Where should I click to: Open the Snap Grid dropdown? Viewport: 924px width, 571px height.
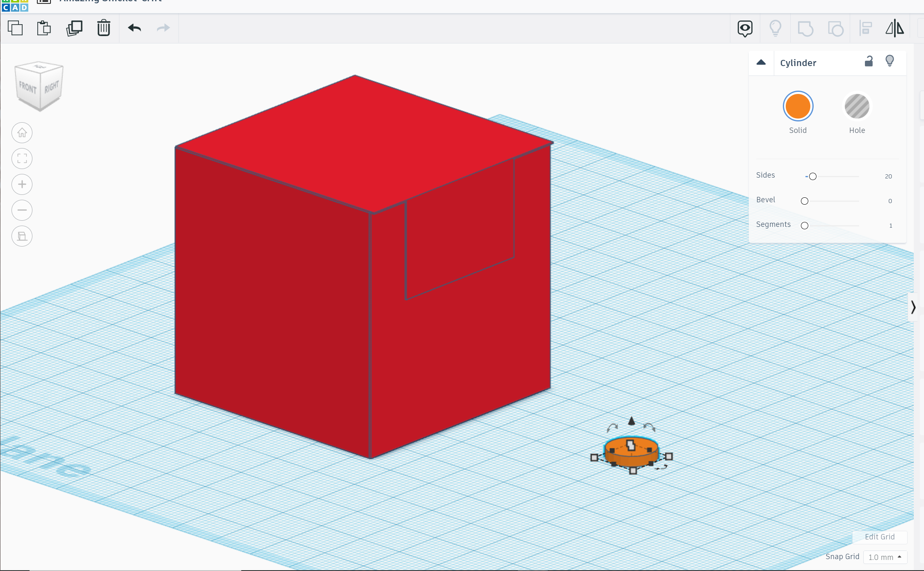884,557
